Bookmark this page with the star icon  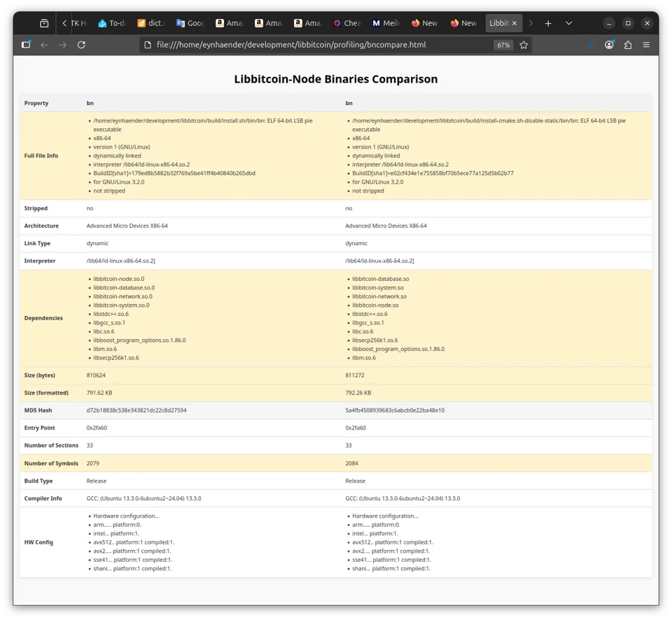524,45
